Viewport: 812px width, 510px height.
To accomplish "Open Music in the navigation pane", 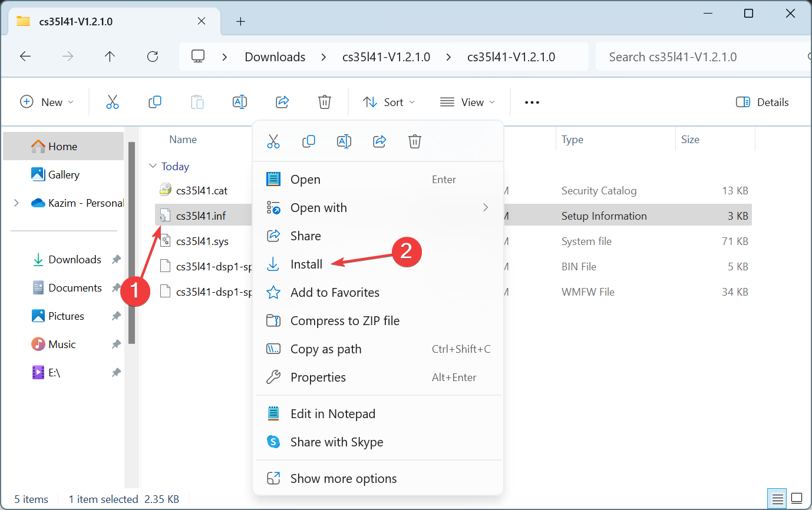I will pyautogui.click(x=64, y=344).
